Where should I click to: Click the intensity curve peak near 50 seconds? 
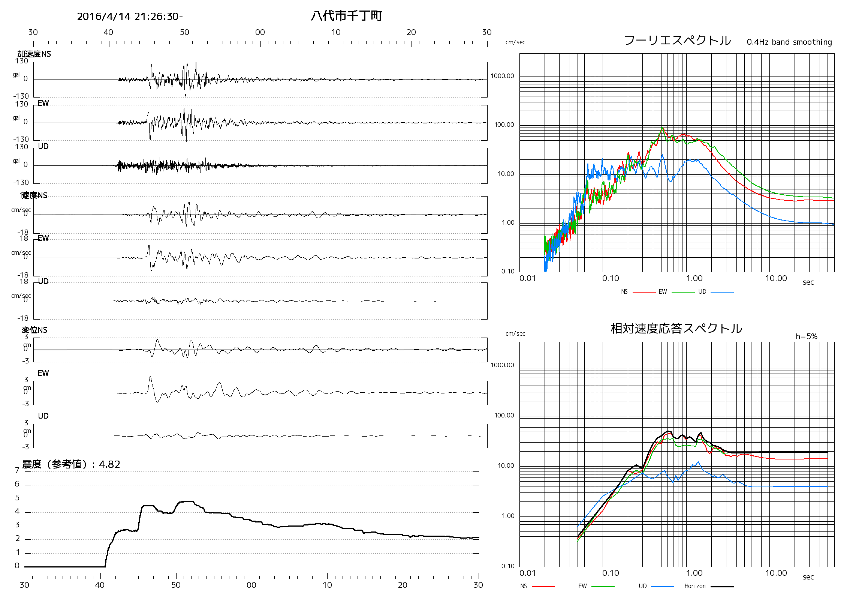(187, 501)
